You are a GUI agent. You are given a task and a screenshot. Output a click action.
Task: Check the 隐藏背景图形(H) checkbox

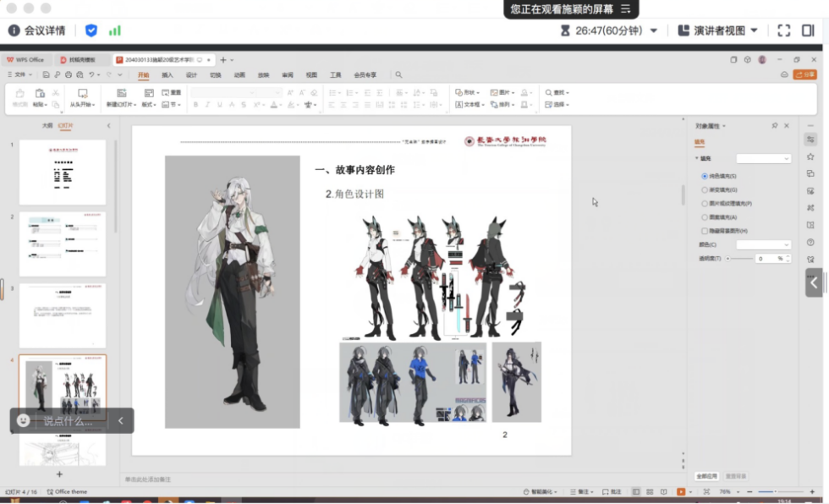tap(705, 231)
